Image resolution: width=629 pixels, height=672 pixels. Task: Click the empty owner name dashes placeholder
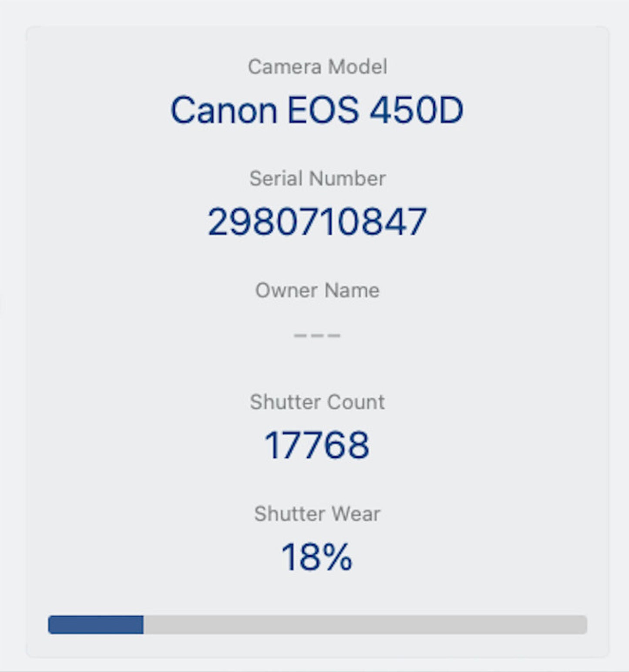pyautogui.click(x=317, y=335)
